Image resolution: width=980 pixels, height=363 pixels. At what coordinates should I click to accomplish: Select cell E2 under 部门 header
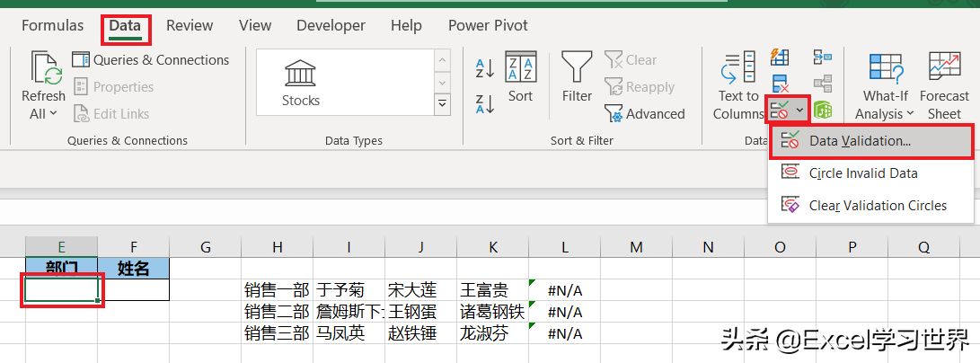(x=61, y=289)
